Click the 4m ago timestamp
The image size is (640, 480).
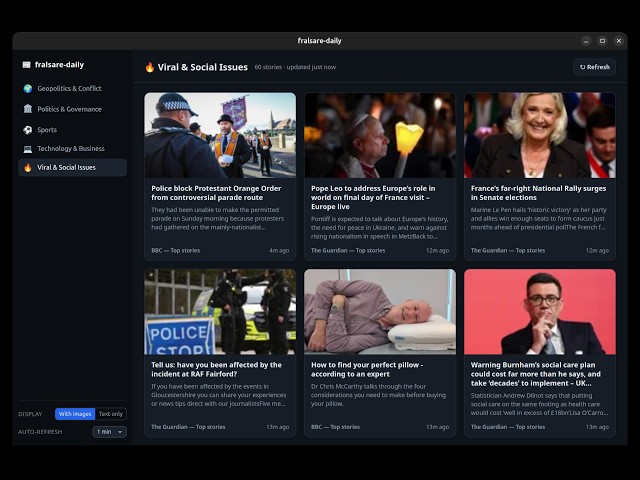pos(279,251)
